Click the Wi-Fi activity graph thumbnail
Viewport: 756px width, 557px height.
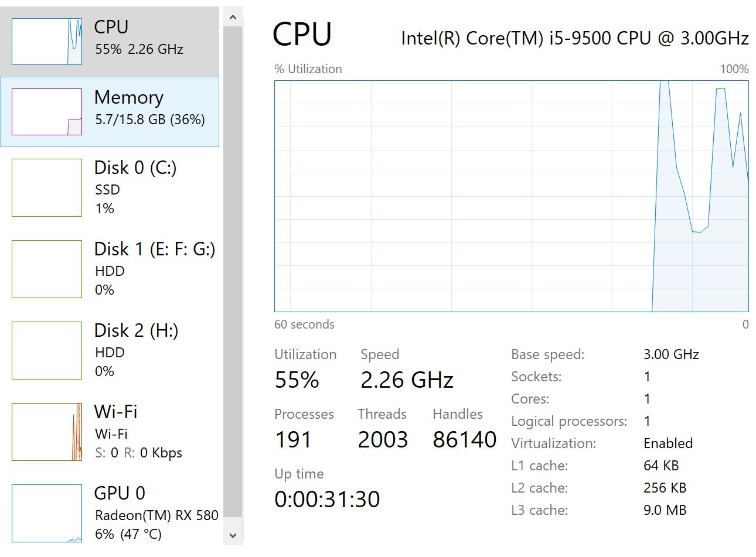click(x=47, y=432)
